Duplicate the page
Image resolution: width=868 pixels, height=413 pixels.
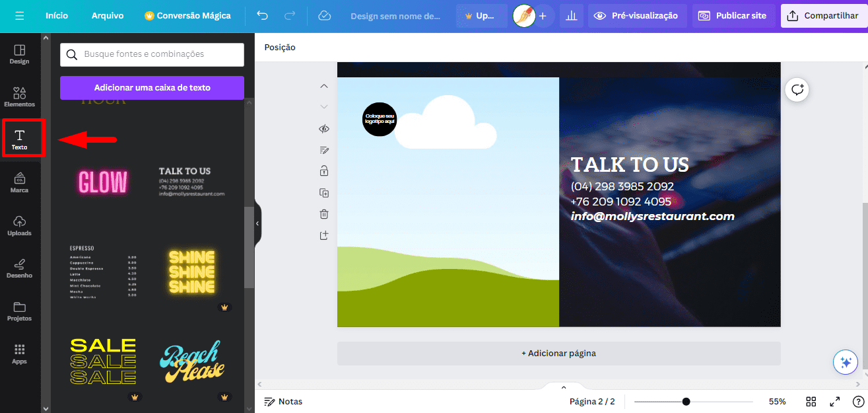tap(324, 193)
